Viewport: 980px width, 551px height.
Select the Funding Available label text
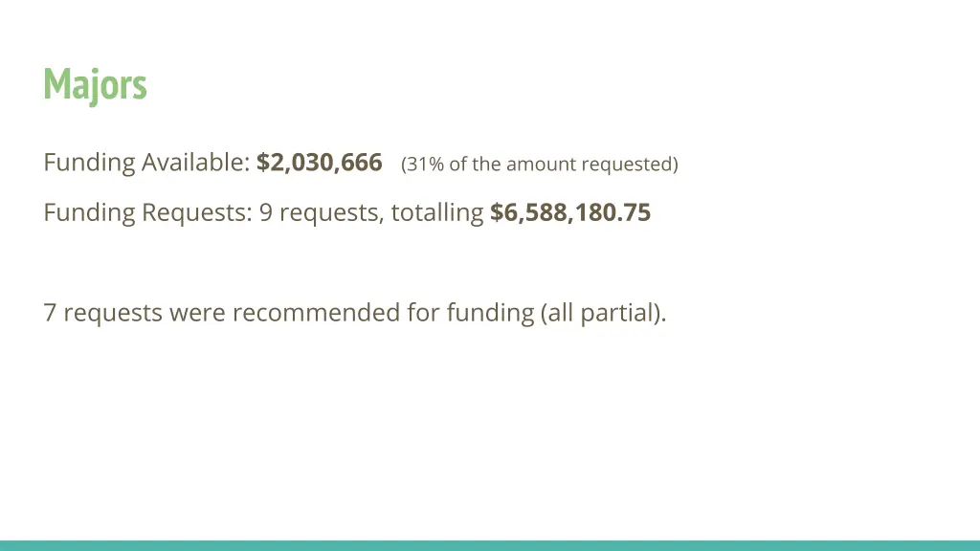pos(146,163)
